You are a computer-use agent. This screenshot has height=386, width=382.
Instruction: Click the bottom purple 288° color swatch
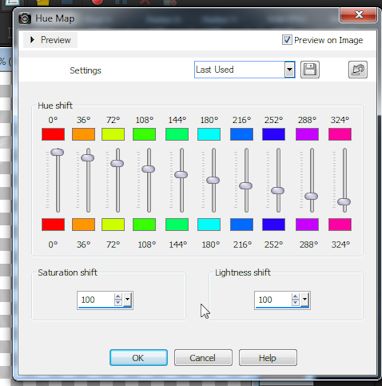pyautogui.click(x=307, y=225)
